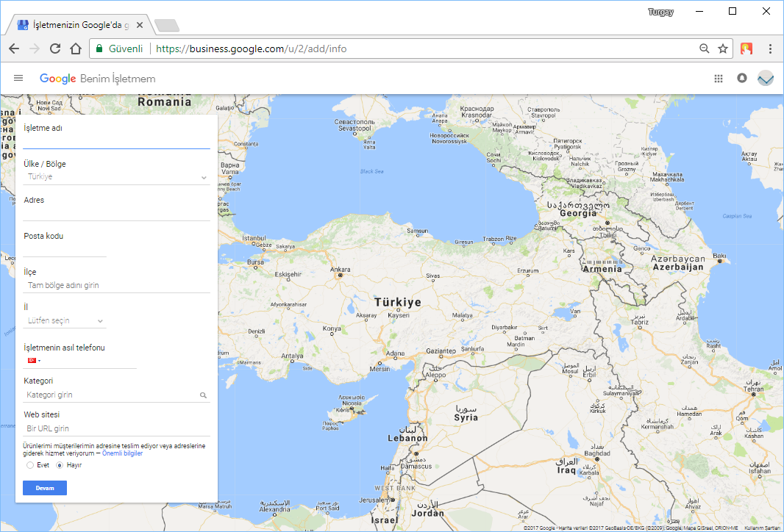Open the Google apps grid
Image resolution: width=784 pixels, height=532 pixels.
click(x=719, y=79)
